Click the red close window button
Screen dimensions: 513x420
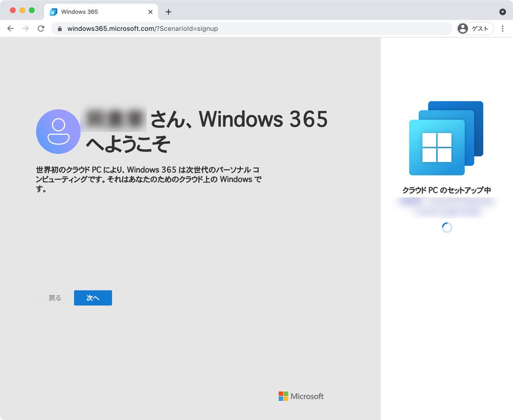(x=13, y=10)
